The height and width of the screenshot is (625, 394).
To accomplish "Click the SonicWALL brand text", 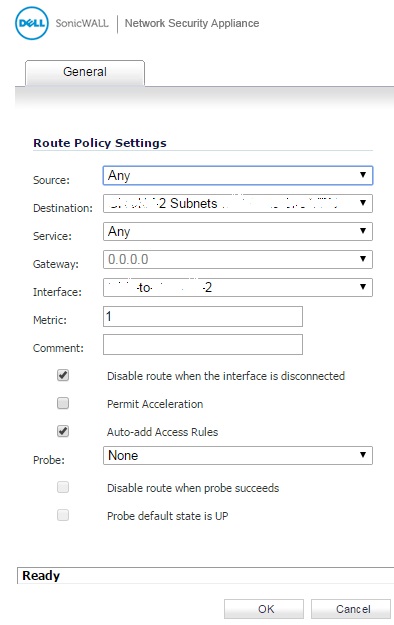I will [82, 23].
